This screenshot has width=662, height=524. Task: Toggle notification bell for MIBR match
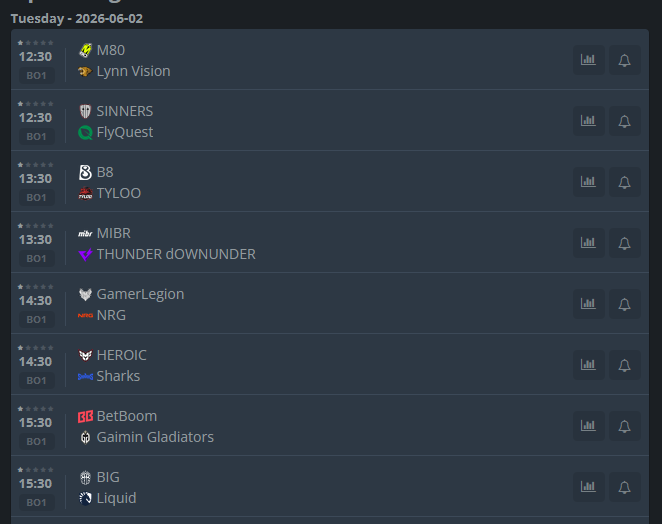tap(624, 243)
